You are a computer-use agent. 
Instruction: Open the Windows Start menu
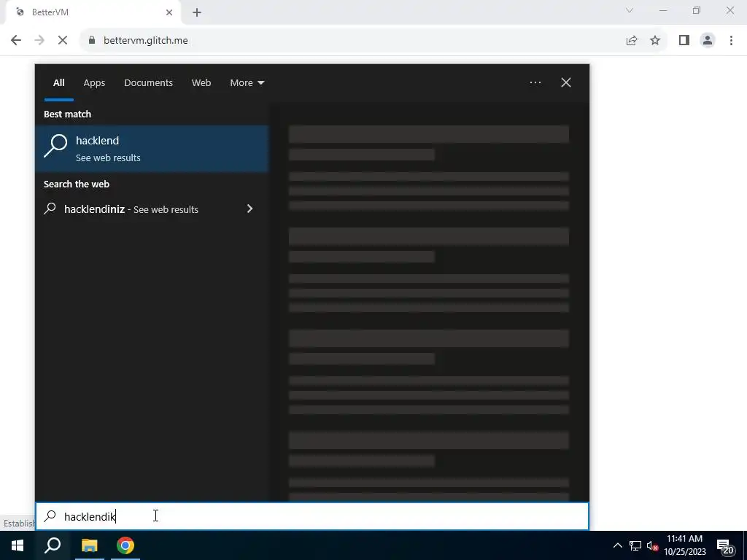(18, 545)
